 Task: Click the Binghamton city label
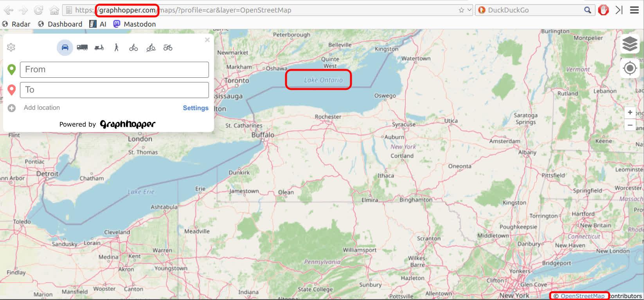point(416,200)
